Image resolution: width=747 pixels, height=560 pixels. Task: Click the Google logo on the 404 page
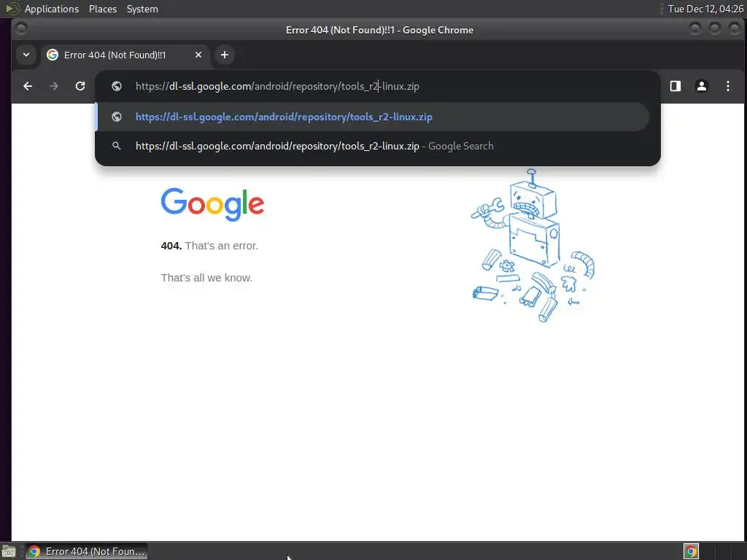click(x=212, y=205)
